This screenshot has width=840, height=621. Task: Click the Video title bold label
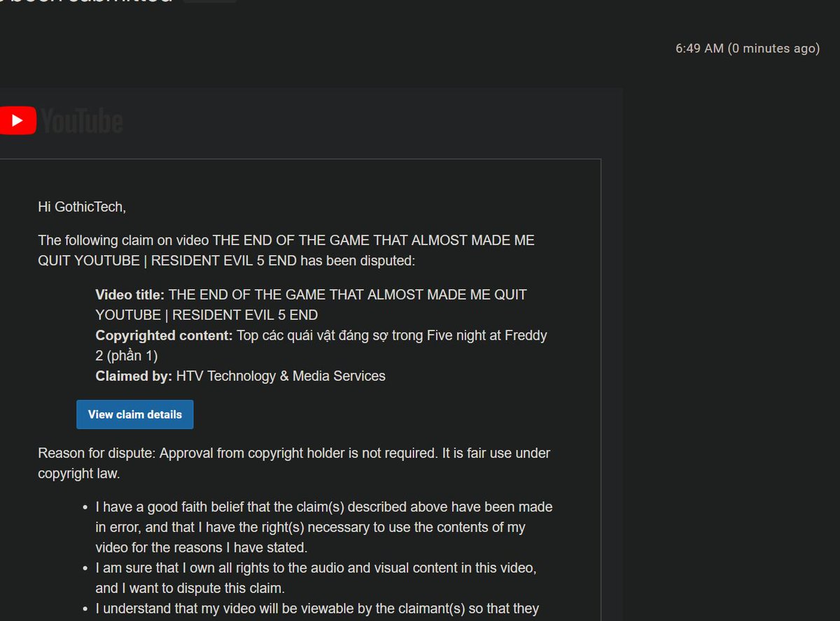click(x=129, y=295)
